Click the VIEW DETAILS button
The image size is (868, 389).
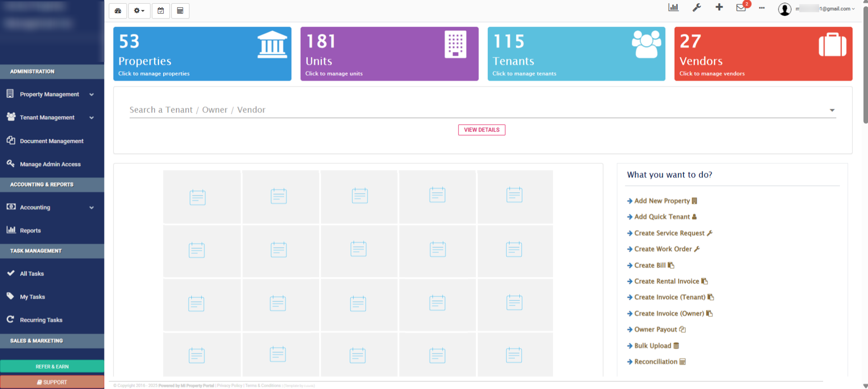(481, 130)
